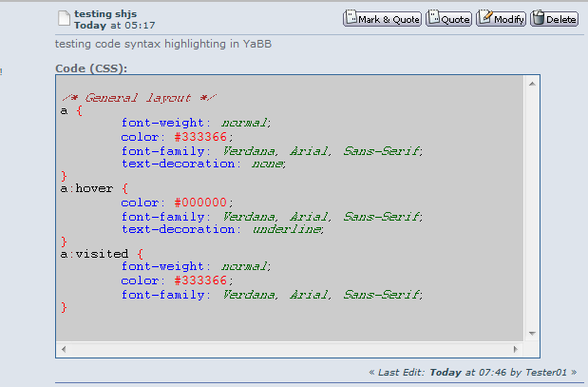The height and width of the screenshot is (387, 588).
Task: Click the vertical scrollbar track of the code box
Action: [532, 208]
